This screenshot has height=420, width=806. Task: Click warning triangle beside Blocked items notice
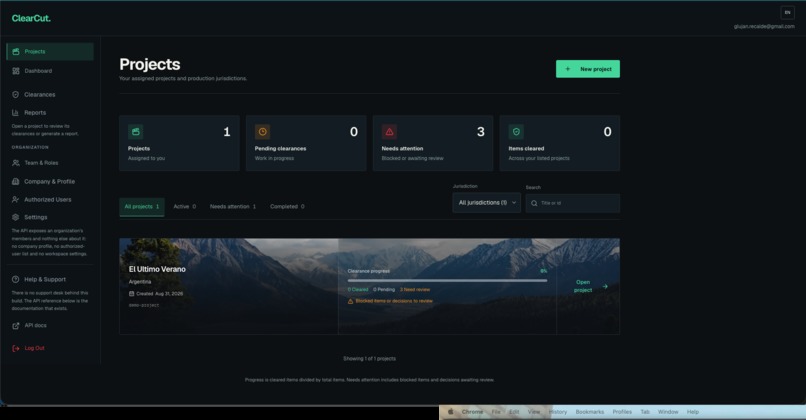[x=351, y=301]
